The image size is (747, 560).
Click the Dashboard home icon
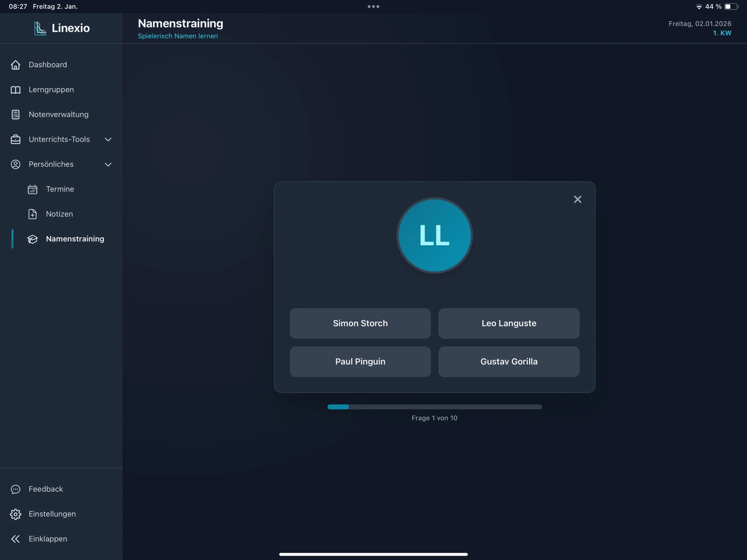point(16,65)
